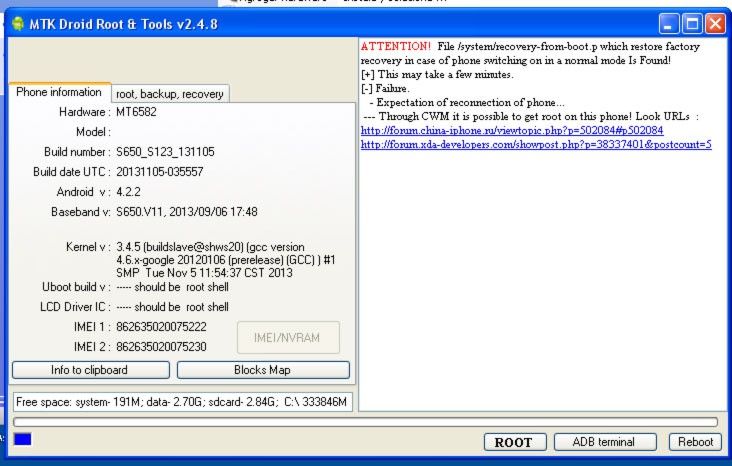The width and height of the screenshot is (732, 466).
Task: Click the red ATTENTION! text in log
Action: click(x=395, y=46)
